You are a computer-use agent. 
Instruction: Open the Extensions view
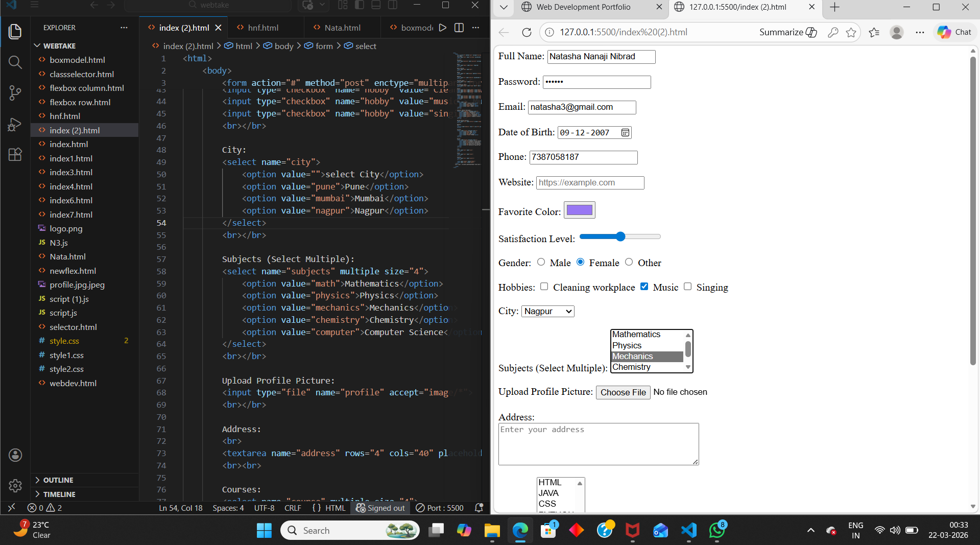pyautogui.click(x=15, y=155)
